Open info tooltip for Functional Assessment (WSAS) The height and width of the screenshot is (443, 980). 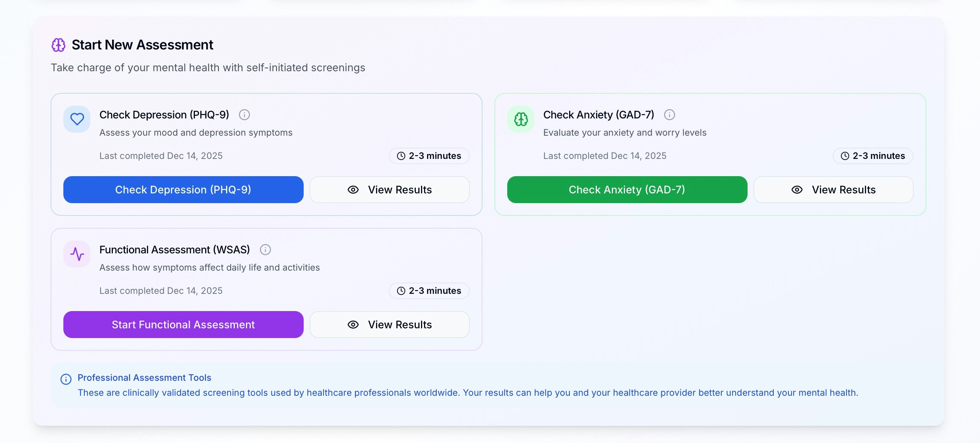coord(265,250)
